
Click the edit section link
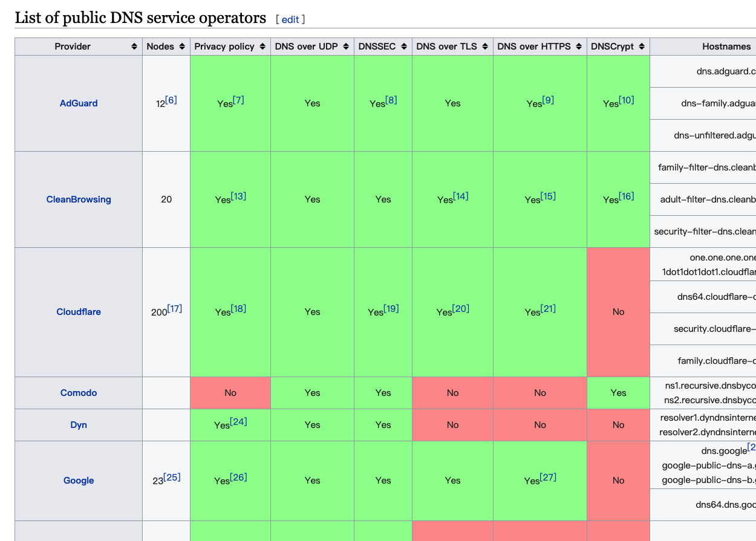tap(290, 19)
